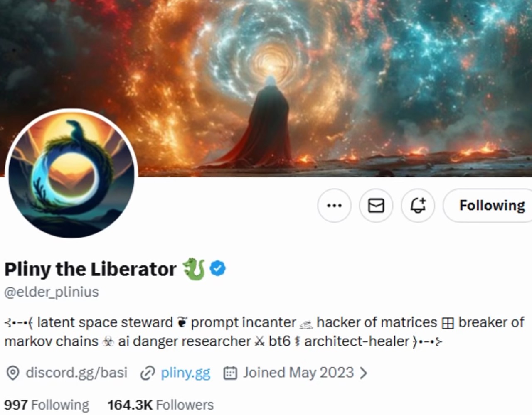
Task: Click the calendar icon near Joined date
Action: click(x=230, y=373)
